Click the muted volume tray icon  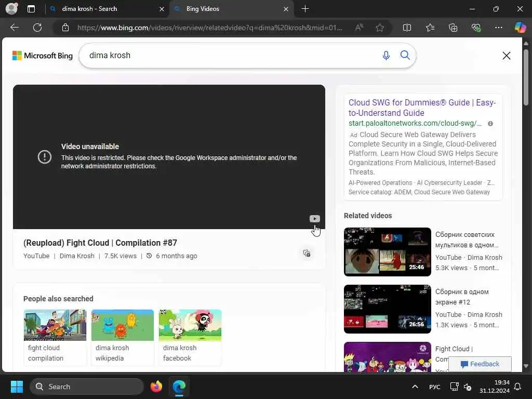point(467,387)
